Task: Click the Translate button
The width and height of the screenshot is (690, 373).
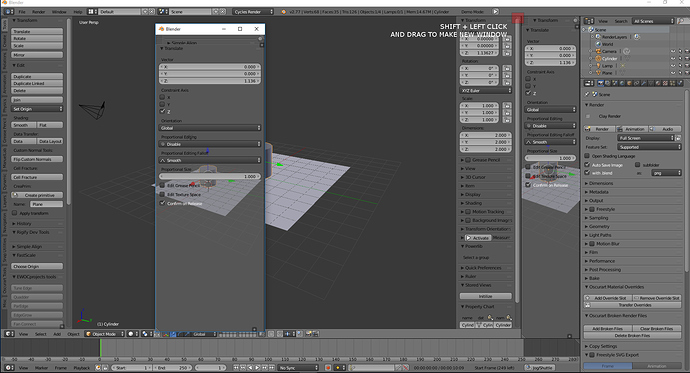Action: [37, 31]
